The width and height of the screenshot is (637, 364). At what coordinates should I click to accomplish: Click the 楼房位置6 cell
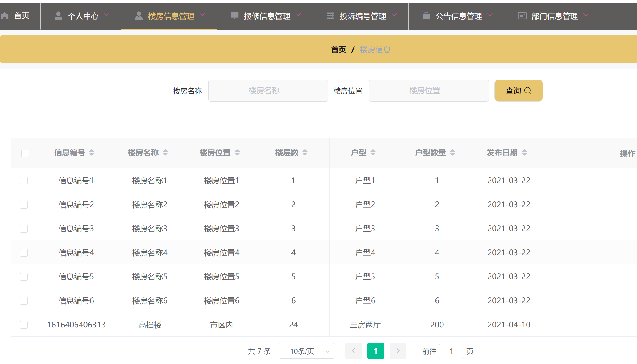(x=222, y=301)
